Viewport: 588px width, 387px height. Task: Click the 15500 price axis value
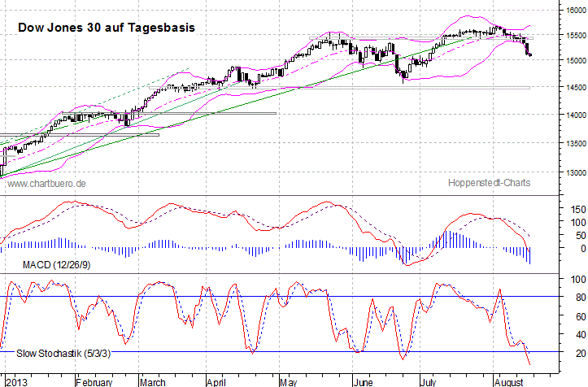[x=576, y=35]
